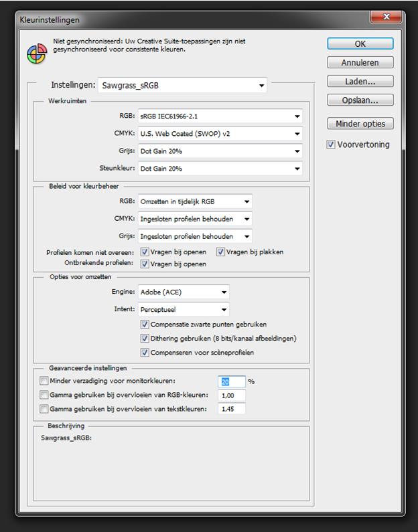Click the monitor desaturation percentage field

click(x=232, y=381)
